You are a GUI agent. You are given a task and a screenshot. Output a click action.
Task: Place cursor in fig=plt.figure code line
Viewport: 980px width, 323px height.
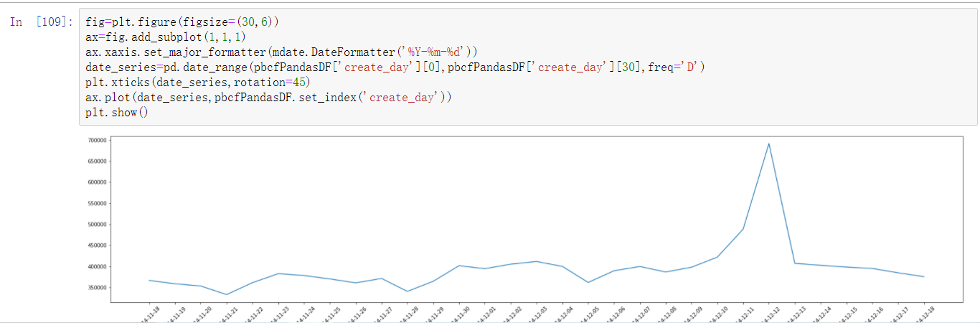(182, 22)
